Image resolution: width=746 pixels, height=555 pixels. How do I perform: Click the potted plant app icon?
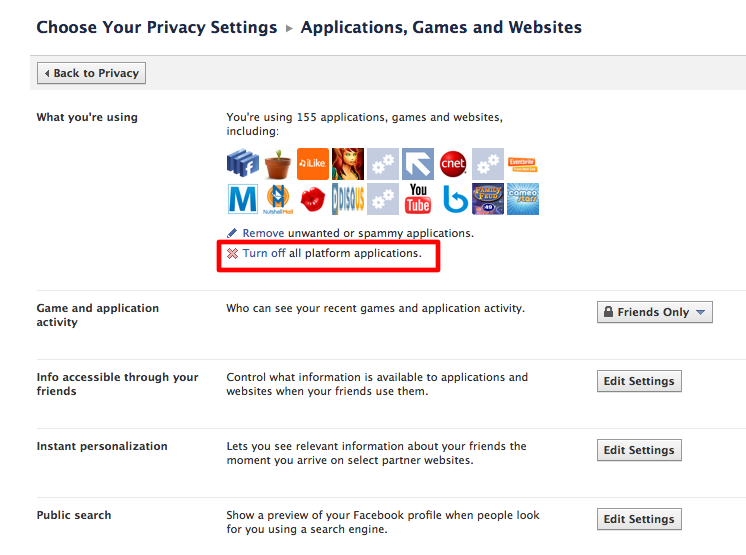coord(278,165)
